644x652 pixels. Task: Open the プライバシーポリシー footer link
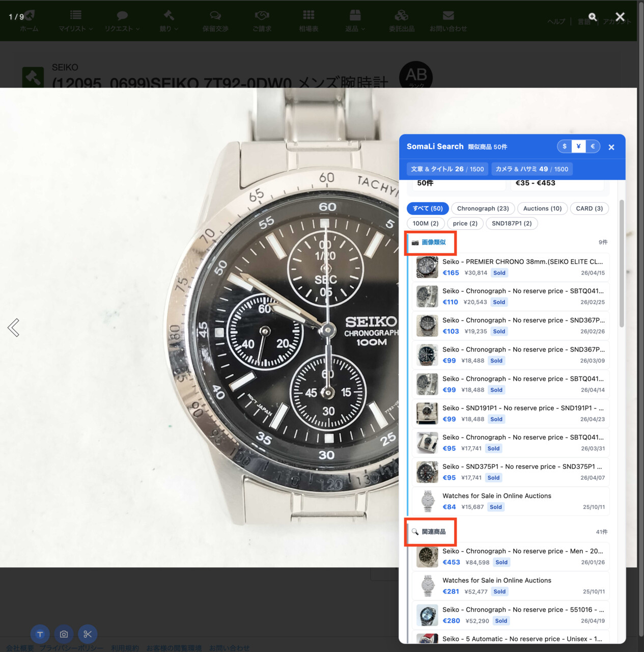pyautogui.click(x=71, y=648)
